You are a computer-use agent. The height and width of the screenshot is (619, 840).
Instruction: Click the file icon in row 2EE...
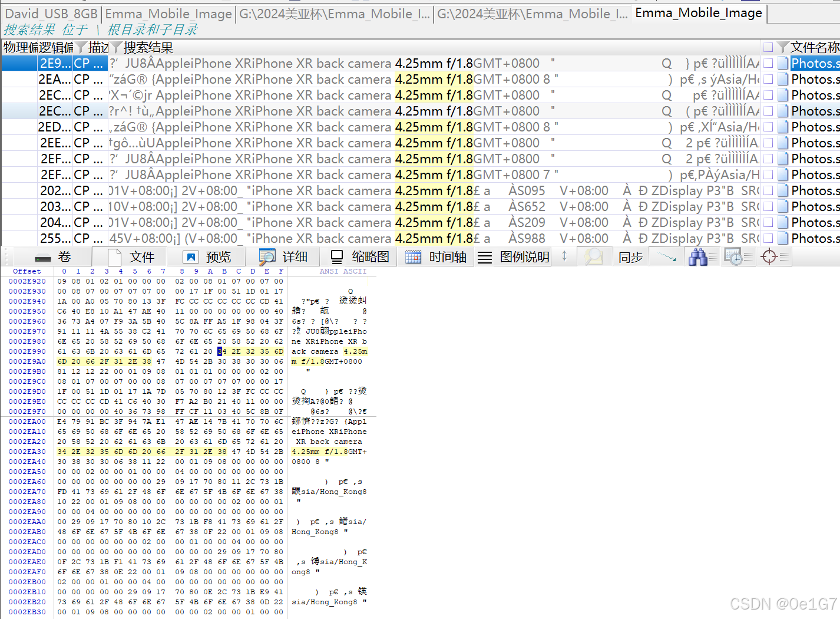pyautogui.click(x=783, y=143)
